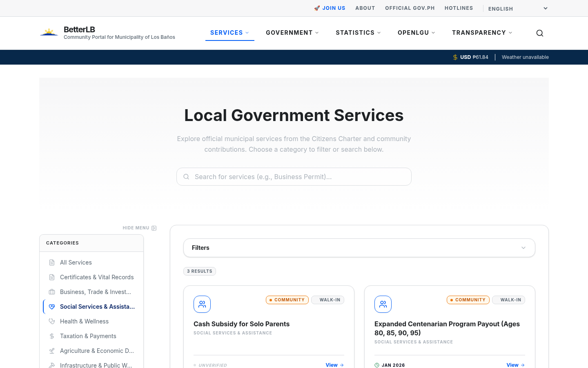Screen dimensions: 588x368
Task: Click the dollar sign currency icon
Action: [455, 57]
